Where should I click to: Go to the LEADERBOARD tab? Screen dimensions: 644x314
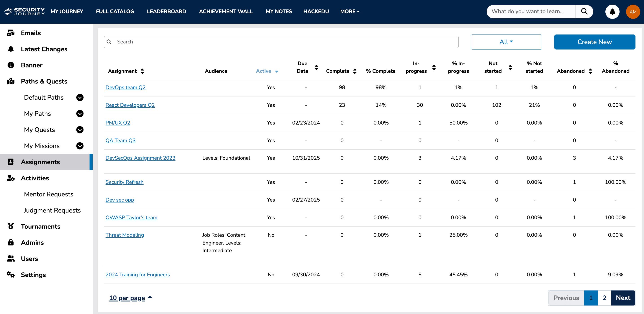166,11
